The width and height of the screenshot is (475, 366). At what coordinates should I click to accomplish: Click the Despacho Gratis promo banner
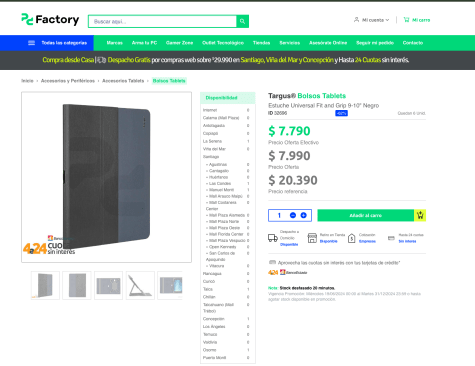pyautogui.click(x=225, y=60)
